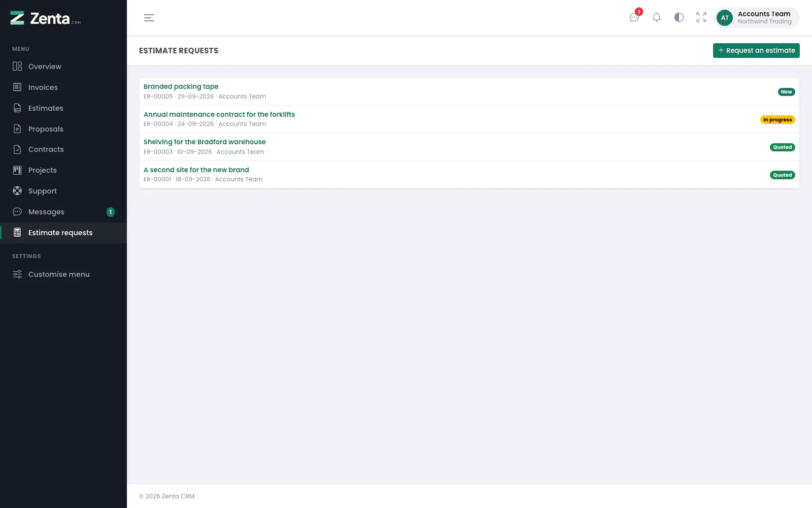This screenshot has width=812, height=508.
Task: Click the AT avatar circle
Action: pyautogui.click(x=725, y=18)
